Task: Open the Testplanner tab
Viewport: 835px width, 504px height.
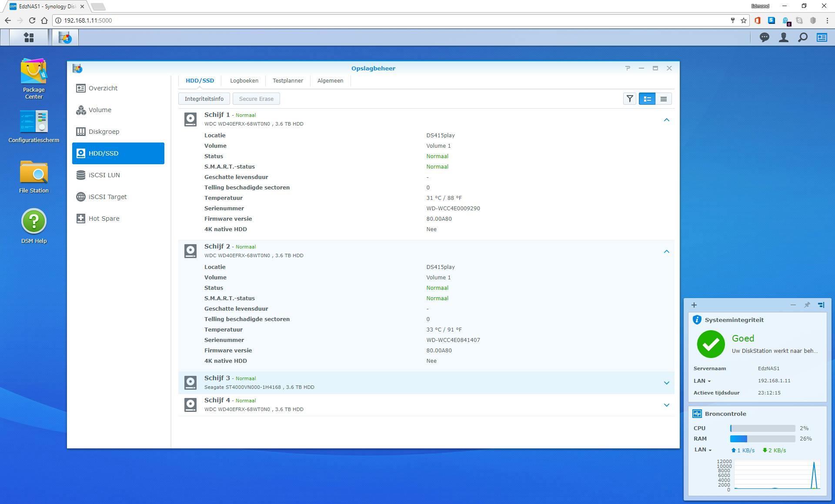Action: point(287,81)
